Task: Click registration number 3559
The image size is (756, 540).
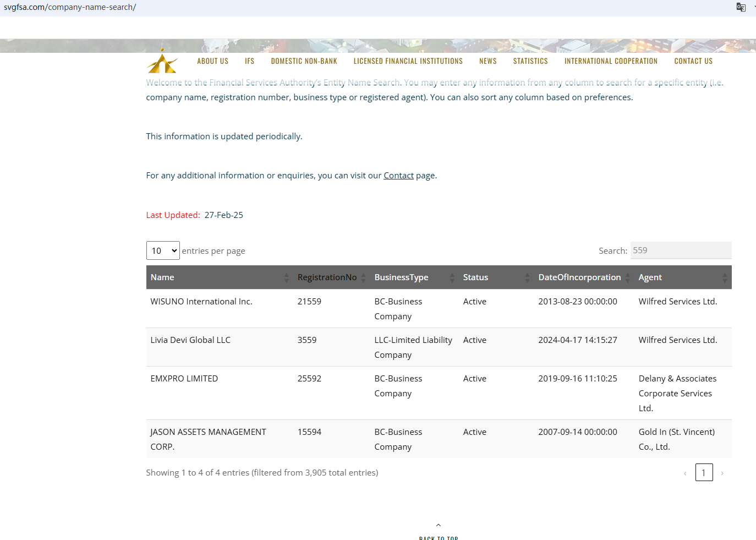Action: tap(307, 340)
